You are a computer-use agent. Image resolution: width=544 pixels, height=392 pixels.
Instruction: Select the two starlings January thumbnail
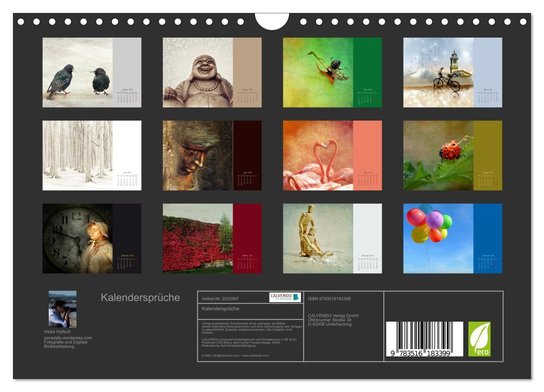click(78, 73)
